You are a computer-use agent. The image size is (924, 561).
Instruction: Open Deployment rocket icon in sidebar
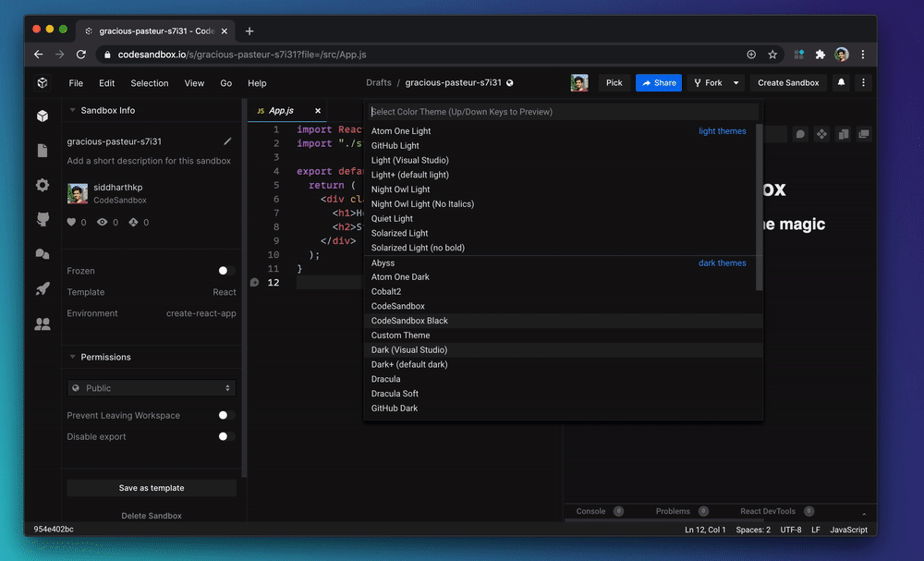(43, 288)
